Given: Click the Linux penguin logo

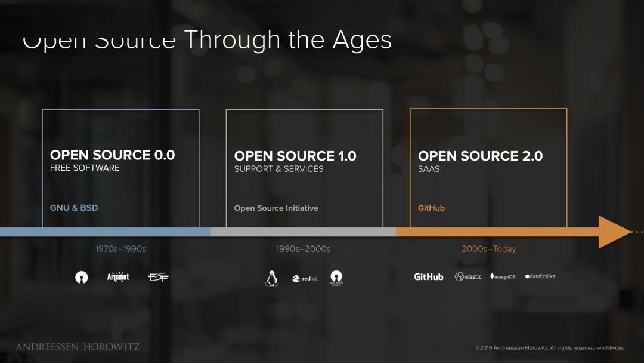Looking at the screenshot, I should [271, 279].
